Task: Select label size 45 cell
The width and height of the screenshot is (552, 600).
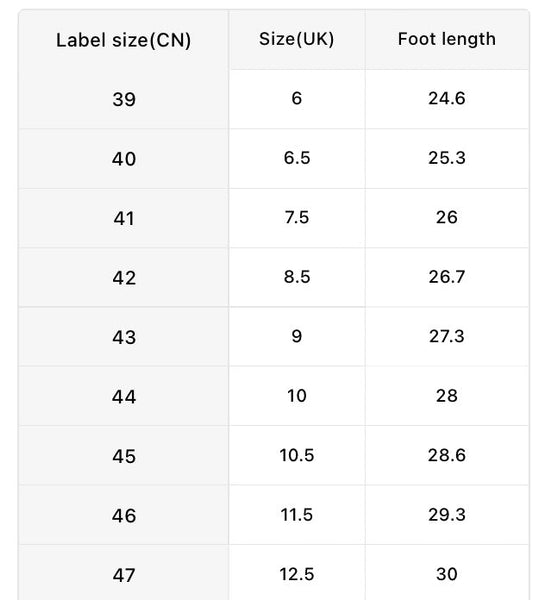Action: pyautogui.click(x=124, y=456)
